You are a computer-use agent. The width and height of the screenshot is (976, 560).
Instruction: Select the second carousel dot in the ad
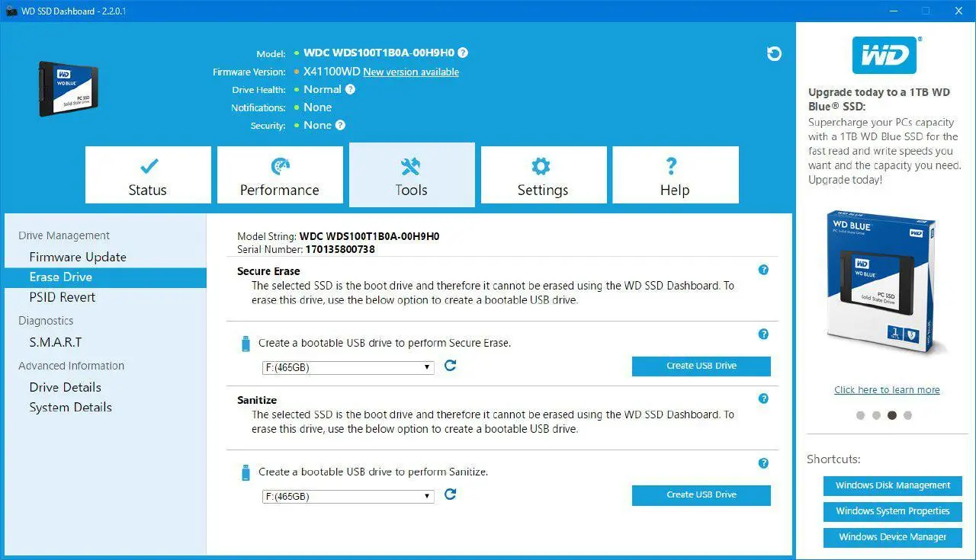click(x=876, y=415)
